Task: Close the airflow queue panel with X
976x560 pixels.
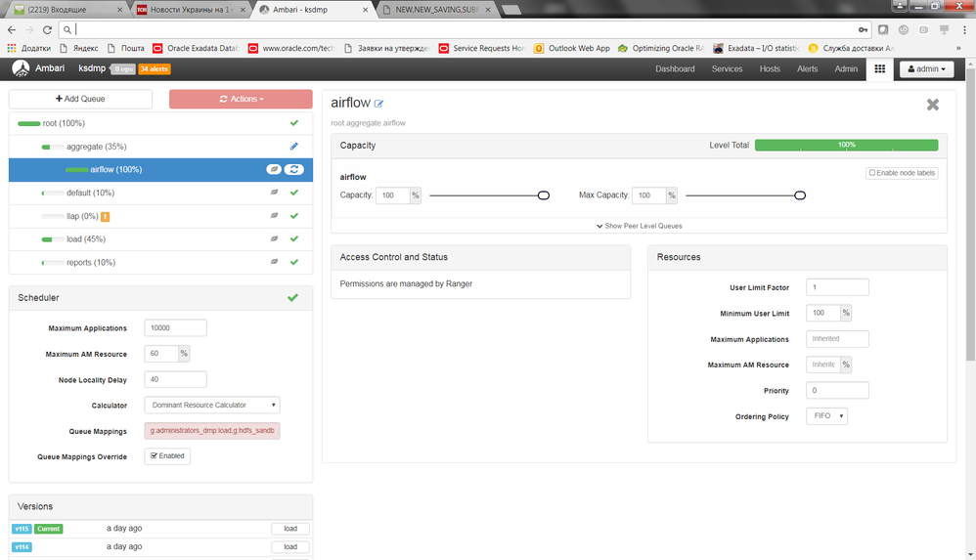Action: (932, 105)
